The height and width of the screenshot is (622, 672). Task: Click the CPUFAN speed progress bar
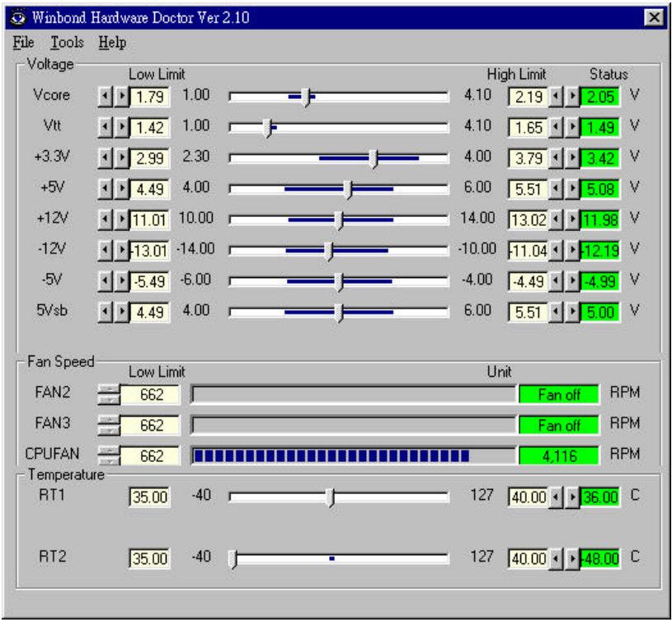pyautogui.click(x=354, y=456)
